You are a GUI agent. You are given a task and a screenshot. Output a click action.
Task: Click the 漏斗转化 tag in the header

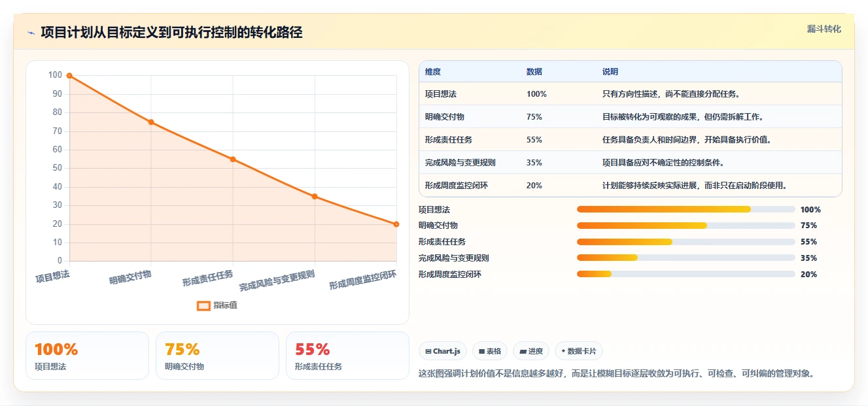824,29
